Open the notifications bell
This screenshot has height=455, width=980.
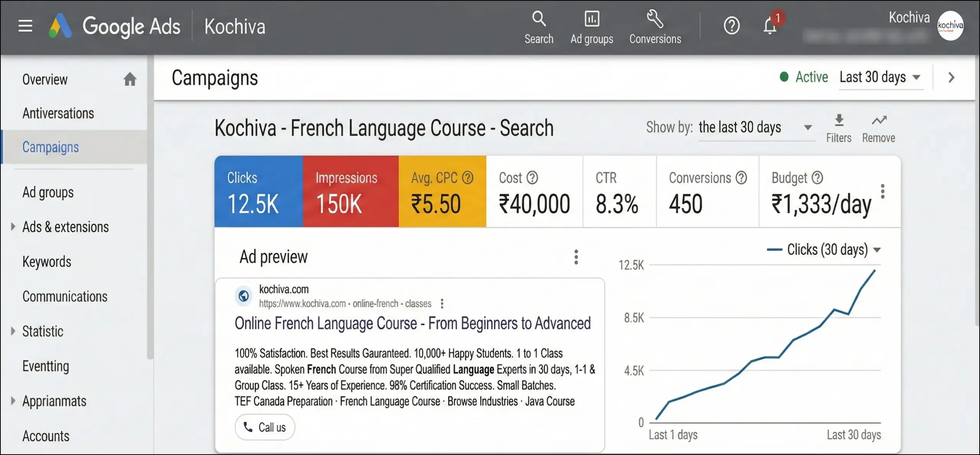click(769, 26)
